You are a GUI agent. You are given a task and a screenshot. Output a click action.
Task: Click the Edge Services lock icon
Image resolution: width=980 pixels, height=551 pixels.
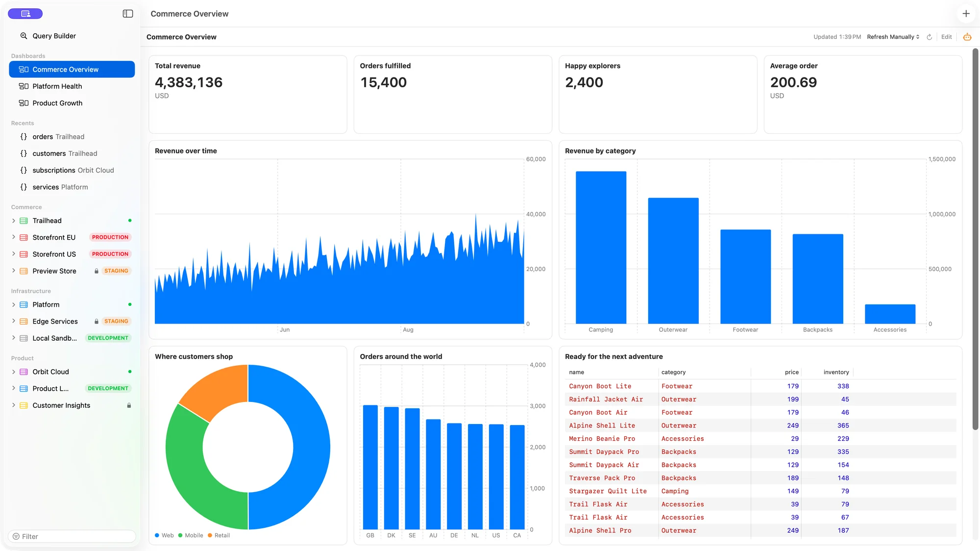(97, 322)
